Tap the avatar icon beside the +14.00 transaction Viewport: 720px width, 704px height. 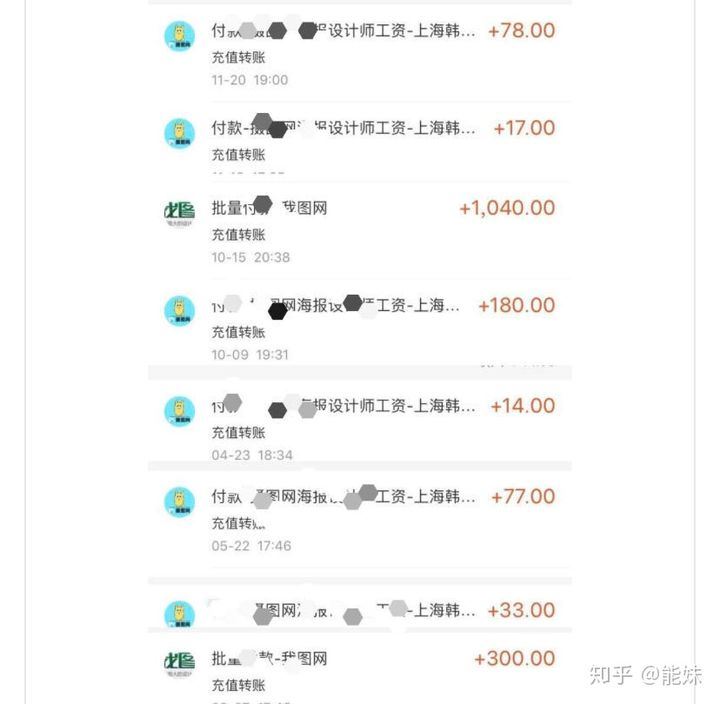(x=180, y=411)
